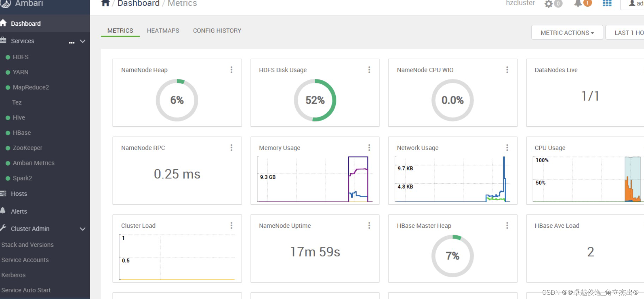Click the NameNode RPC 0.25 ms value
Image resolution: width=644 pixels, height=299 pixels.
177,174
